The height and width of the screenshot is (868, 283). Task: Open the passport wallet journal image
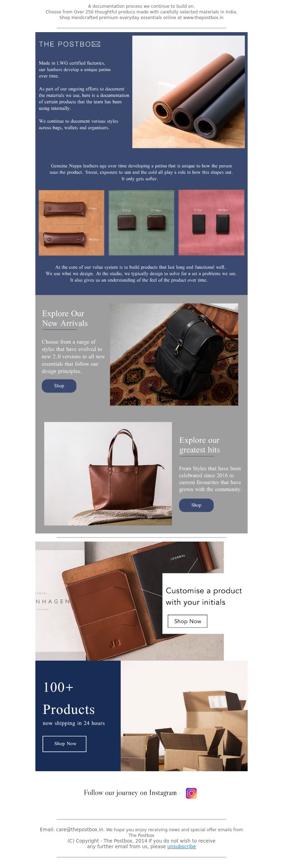point(129,601)
